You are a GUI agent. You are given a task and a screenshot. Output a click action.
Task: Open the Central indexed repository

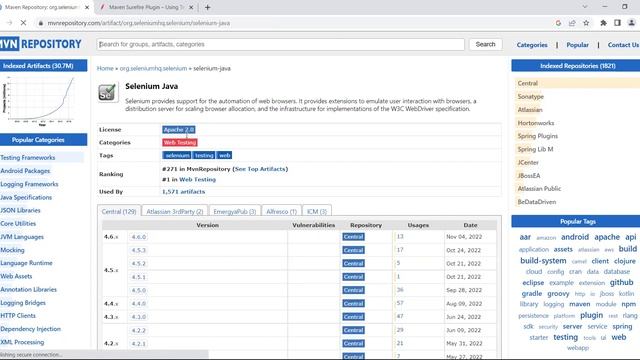528,83
